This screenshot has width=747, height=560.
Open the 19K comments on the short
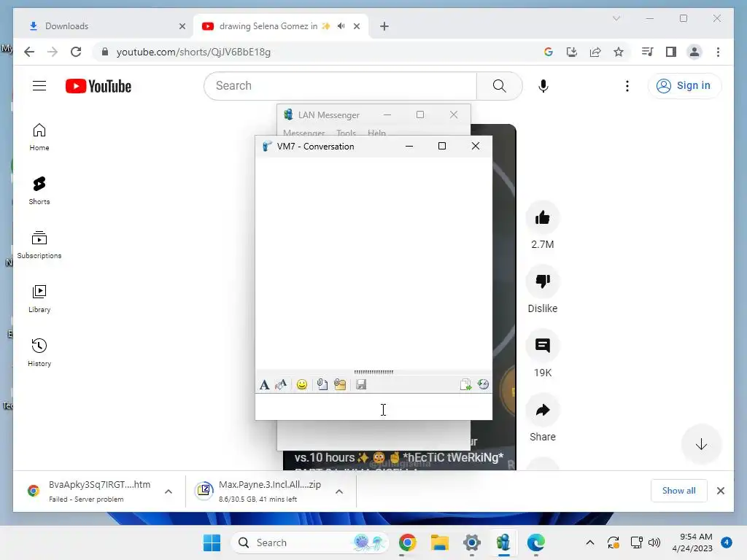click(x=542, y=346)
